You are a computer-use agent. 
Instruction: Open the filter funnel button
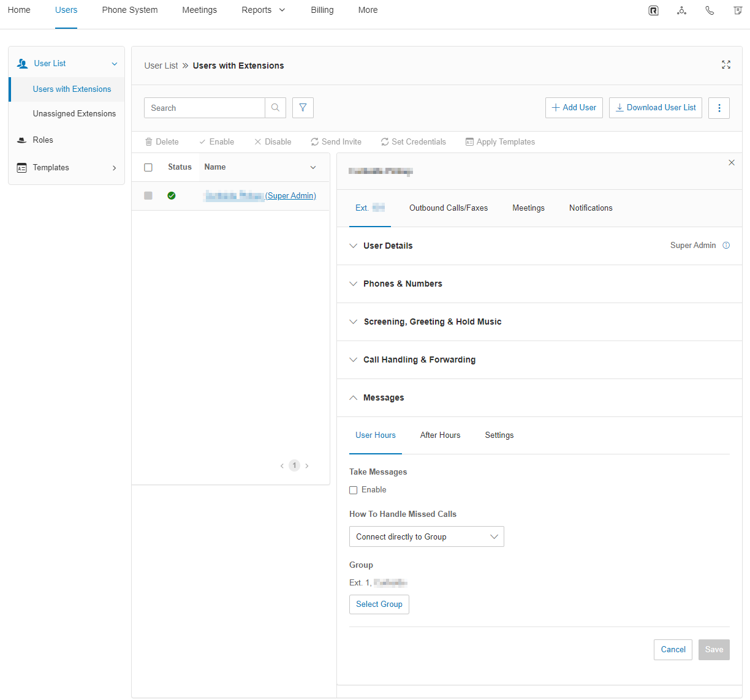(x=303, y=108)
